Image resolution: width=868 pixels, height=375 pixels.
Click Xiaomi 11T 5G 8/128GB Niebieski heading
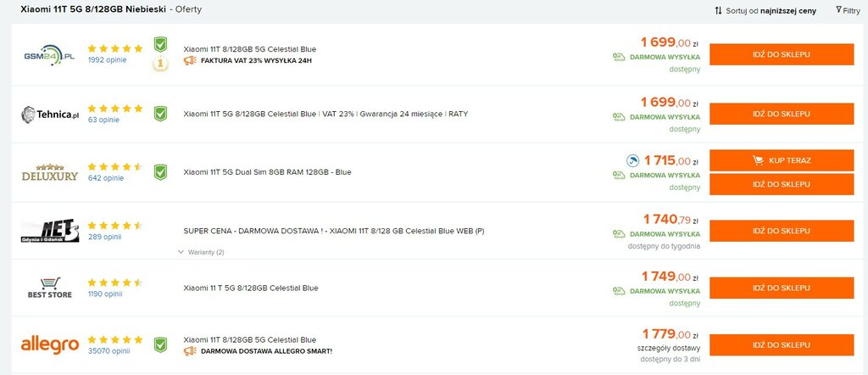pos(93,9)
